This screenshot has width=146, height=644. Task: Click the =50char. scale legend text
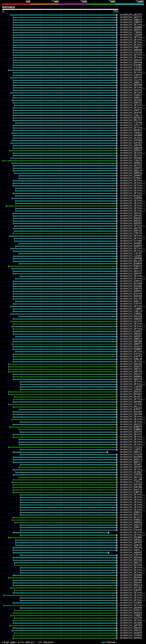[x=111, y=642]
